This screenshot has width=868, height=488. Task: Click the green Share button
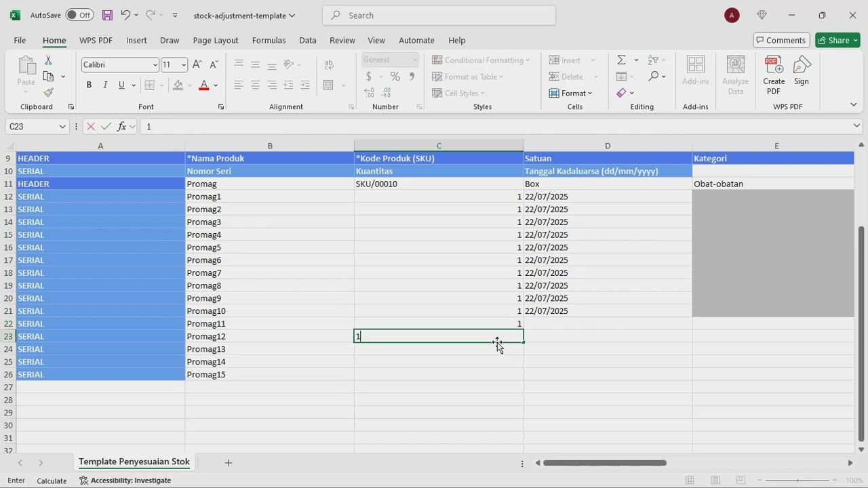pos(837,40)
